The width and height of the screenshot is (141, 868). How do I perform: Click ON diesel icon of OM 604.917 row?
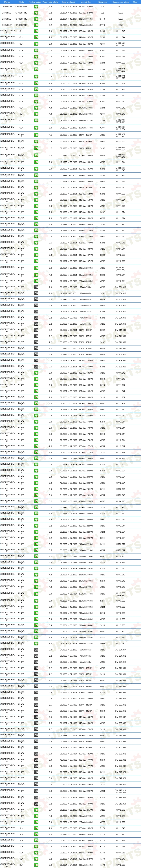[36, 650]
